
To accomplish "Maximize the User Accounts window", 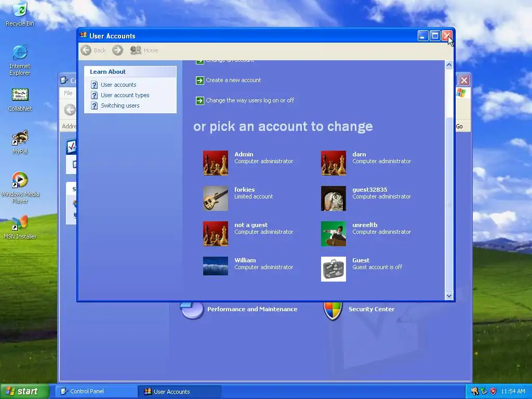I will pos(435,36).
